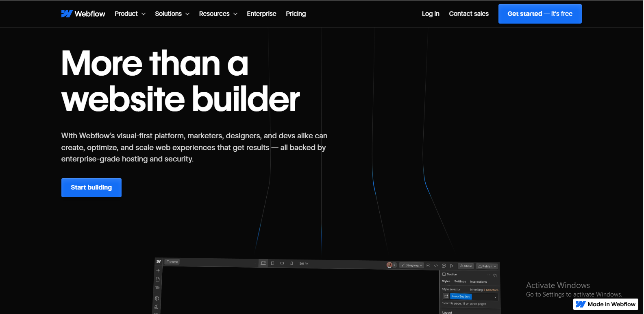The width and height of the screenshot is (644, 314).
Task: Open the Pages panel icon in sidebar
Action: (x=158, y=279)
